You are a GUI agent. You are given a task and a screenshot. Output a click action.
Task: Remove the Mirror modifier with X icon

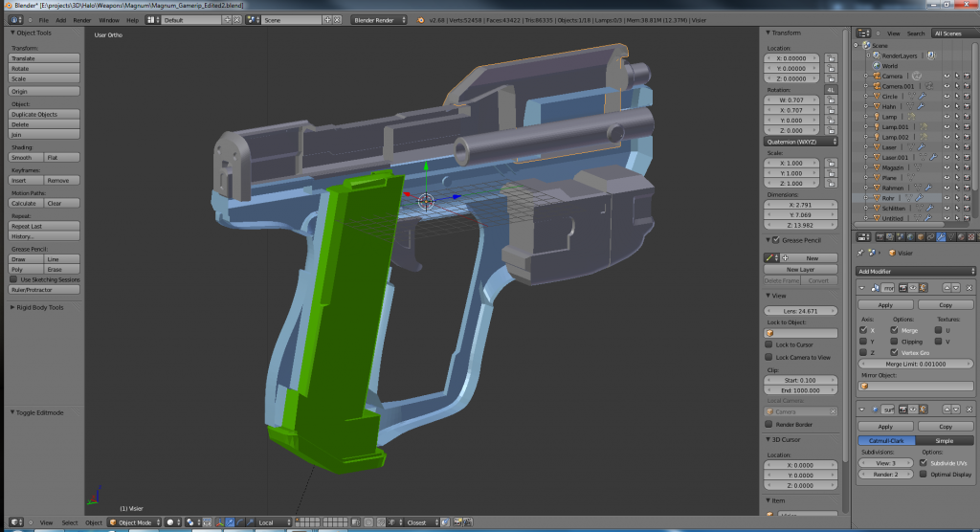969,288
